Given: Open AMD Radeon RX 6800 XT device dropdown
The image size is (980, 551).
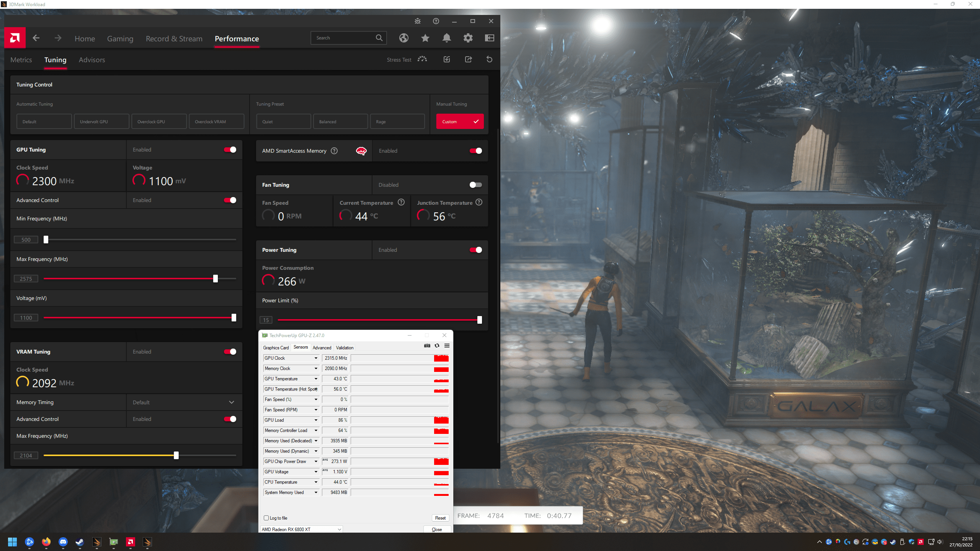Looking at the screenshot, I should [x=301, y=529].
